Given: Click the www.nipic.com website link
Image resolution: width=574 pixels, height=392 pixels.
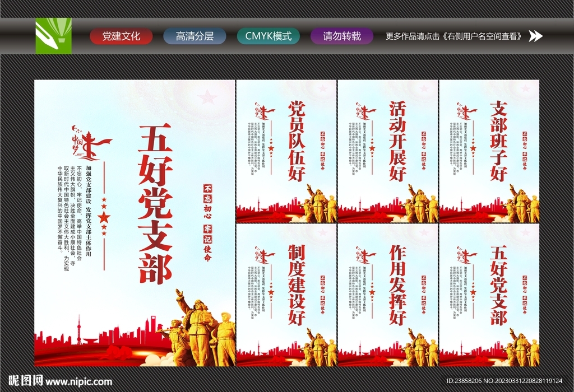Looking at the screenshot, I should [x=78, y=382].
